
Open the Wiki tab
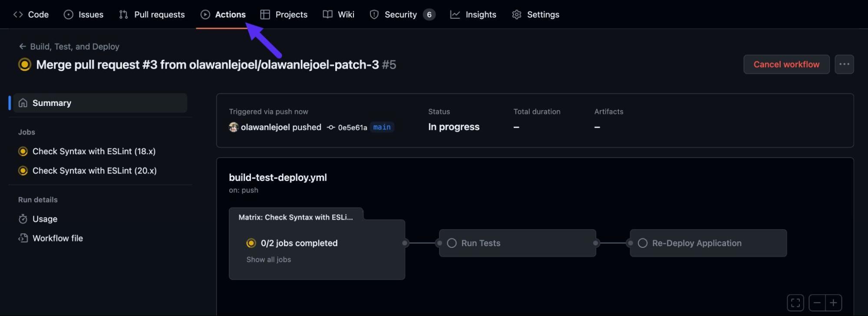pos(339,14)
